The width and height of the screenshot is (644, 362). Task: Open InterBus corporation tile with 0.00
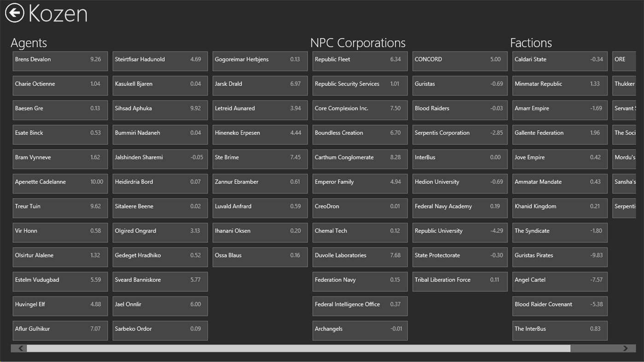(x=460, y=159)
